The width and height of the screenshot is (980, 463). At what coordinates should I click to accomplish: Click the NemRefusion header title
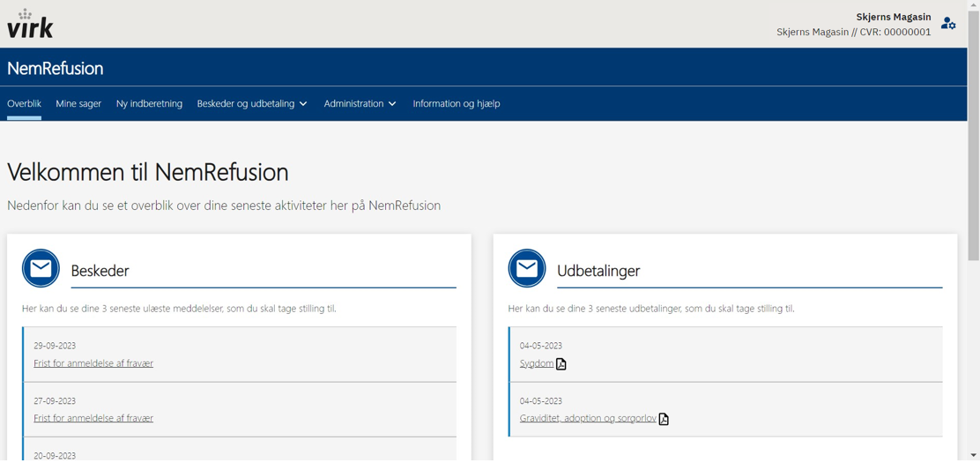click(x=55, y=68)
